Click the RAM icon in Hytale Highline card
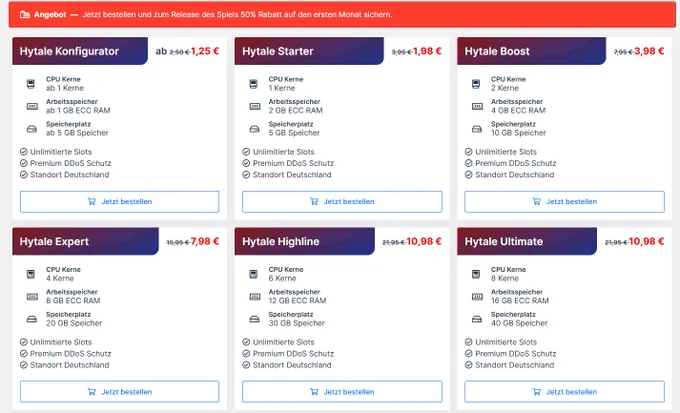The image size is (680, 413). coord(255,297)
